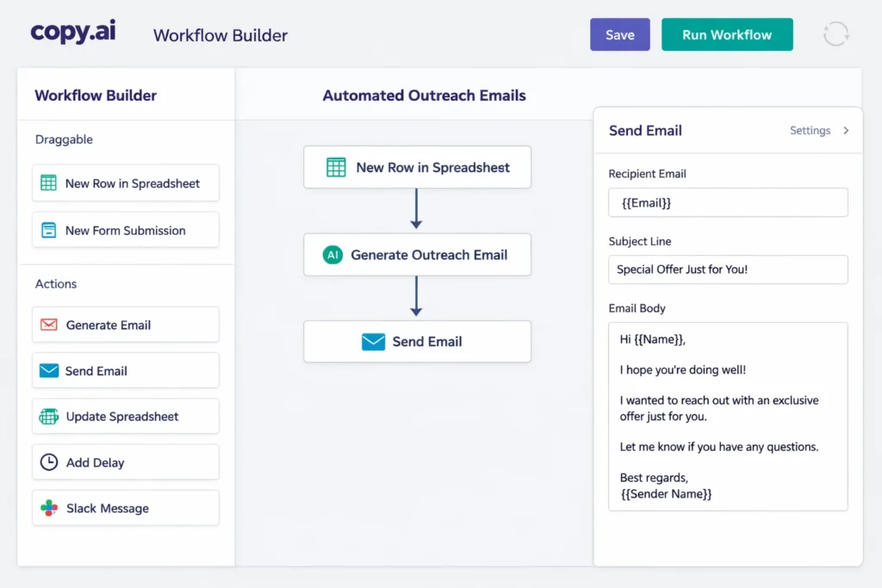This screenshot has width=882, height=588.
Task: Save the workflow
Action: click(x=619, y=34)
